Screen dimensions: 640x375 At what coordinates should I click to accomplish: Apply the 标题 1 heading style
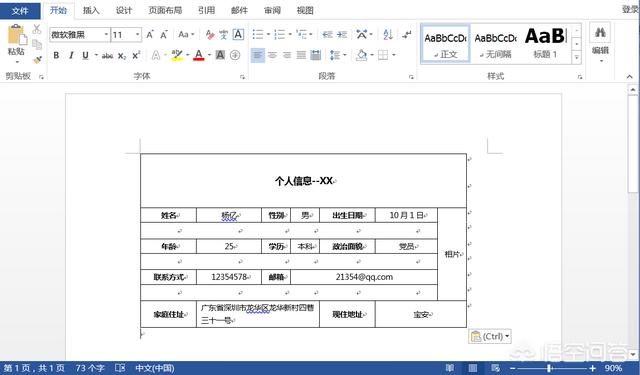[x=545, y=44]
